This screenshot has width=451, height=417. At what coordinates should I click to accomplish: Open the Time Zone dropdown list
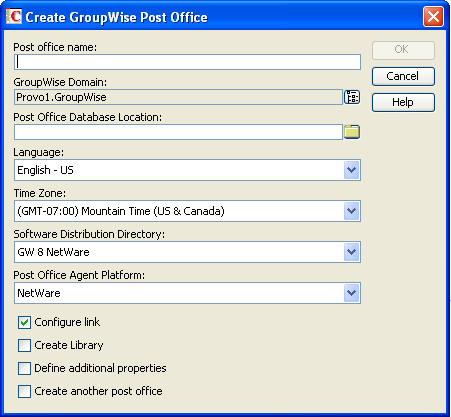coord(352,211)
